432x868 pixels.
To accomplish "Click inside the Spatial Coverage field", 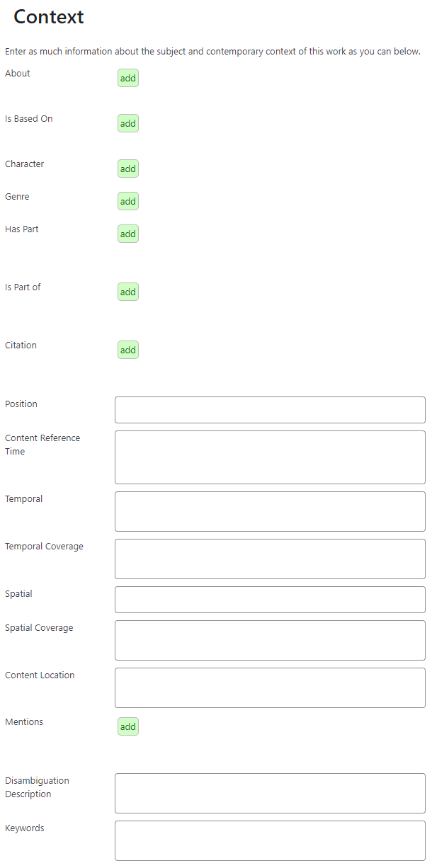I will [270, 640].
